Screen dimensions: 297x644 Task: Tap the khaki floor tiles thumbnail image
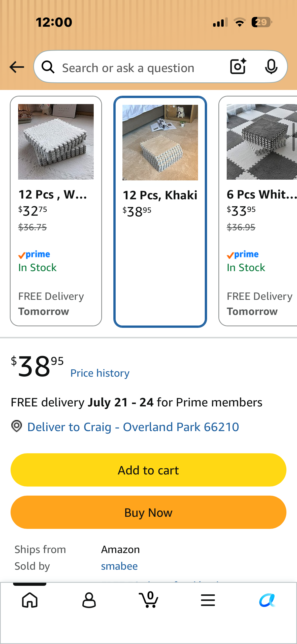[160, 143]
